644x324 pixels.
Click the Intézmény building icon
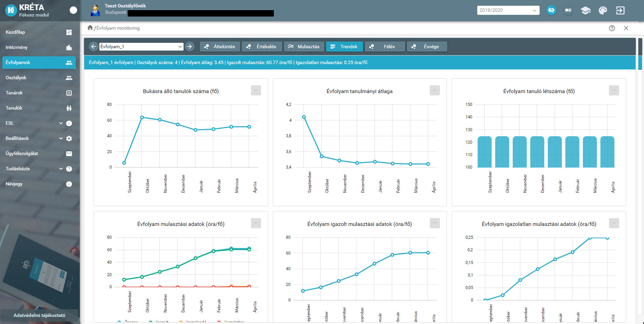tap(69, 48)
